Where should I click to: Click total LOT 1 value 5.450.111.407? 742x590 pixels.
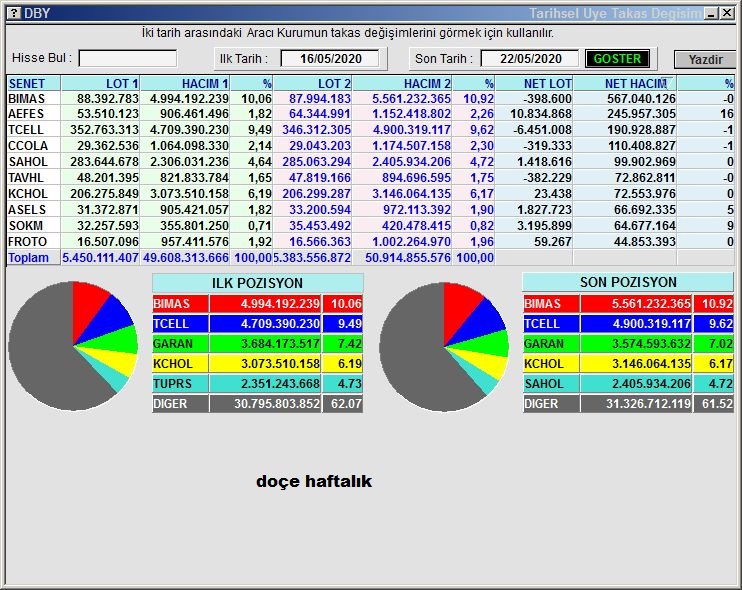[x=100, y=258]
